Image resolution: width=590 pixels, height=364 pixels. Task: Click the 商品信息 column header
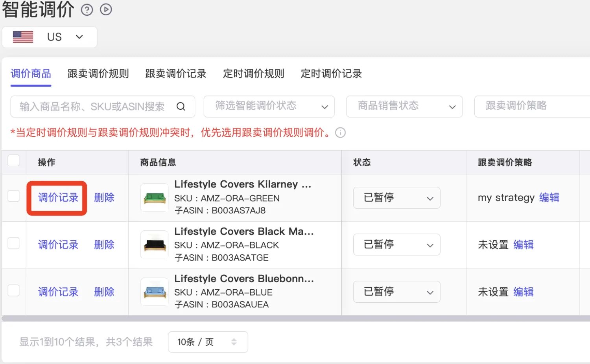click(x=158, y=162)
